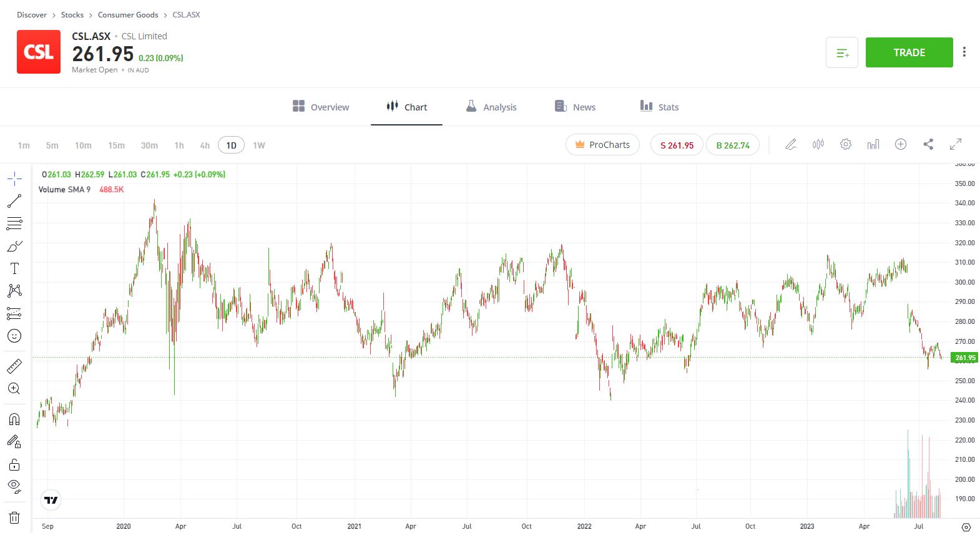This screenshot has height=533, width=980.
Task: Open the emoji icons tool
Action: 14,336
